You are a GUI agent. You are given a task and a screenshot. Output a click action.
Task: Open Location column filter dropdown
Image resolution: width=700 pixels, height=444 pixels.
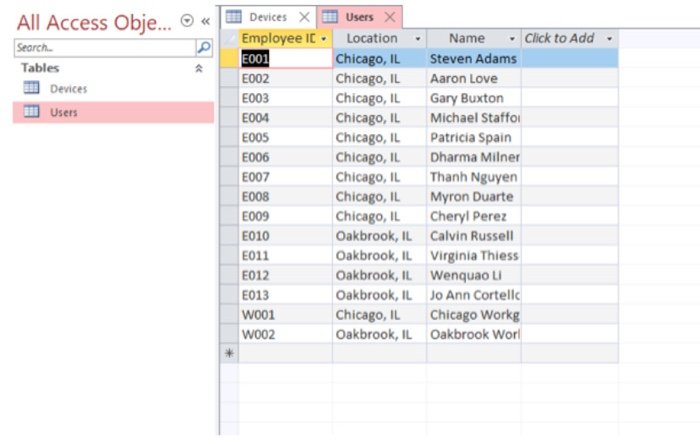point(418,39)
